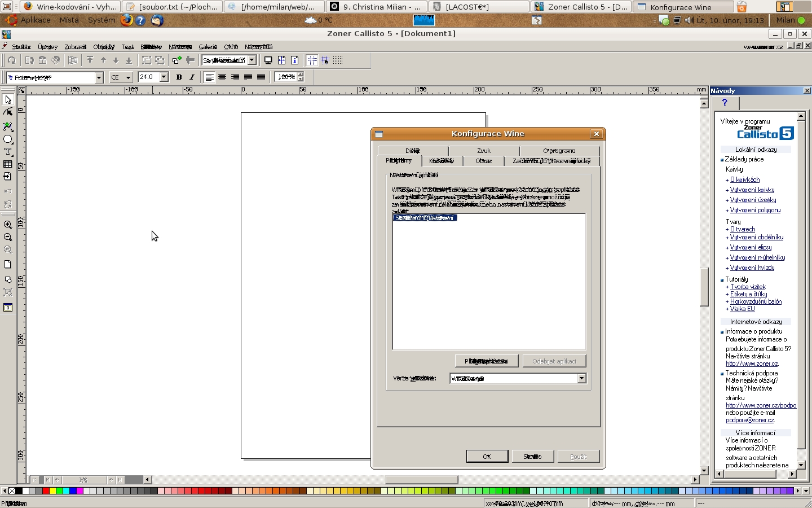Open the Soubor menu
The image size is (812, 508).
pos(21,47)
